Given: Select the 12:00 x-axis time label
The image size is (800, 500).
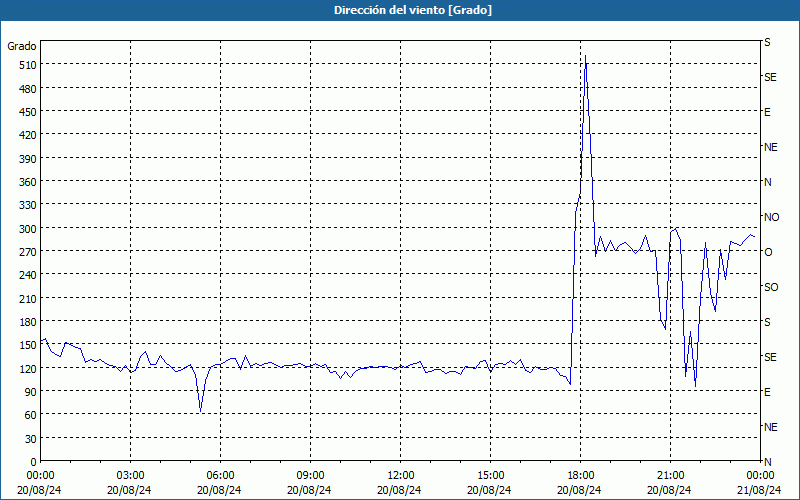Looking at the screenshot, I should (401, 476).
